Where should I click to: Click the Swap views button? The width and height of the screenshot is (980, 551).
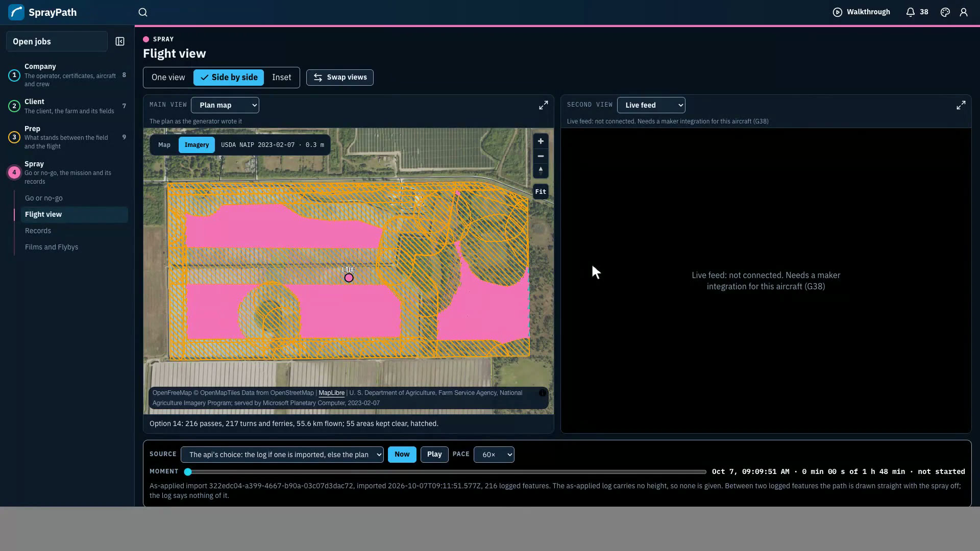coord(340,78)
